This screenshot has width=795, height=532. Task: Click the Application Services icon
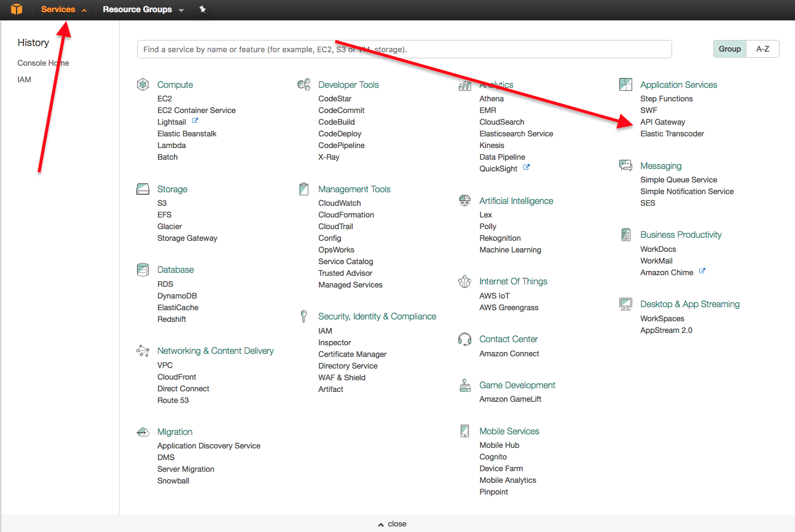tap(625, 85)
